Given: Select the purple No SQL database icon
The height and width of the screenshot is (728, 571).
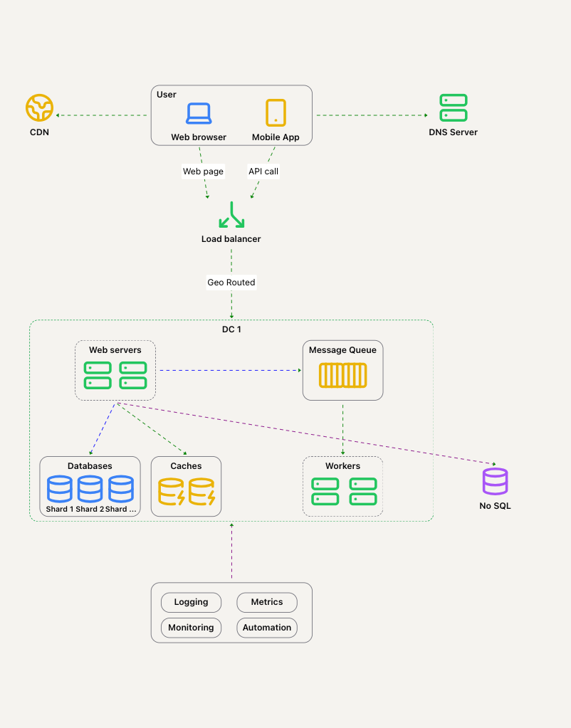Looking at the screenshot, I should 495,482.
